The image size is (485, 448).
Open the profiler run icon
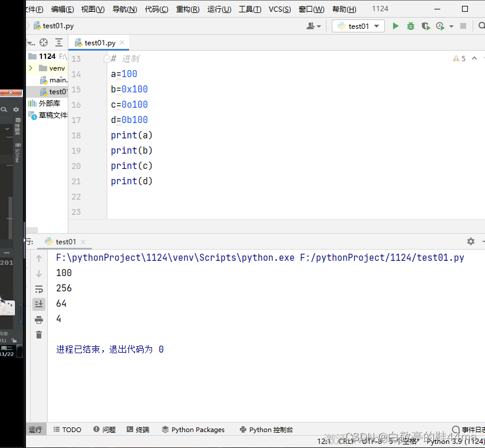click(440, 26)
